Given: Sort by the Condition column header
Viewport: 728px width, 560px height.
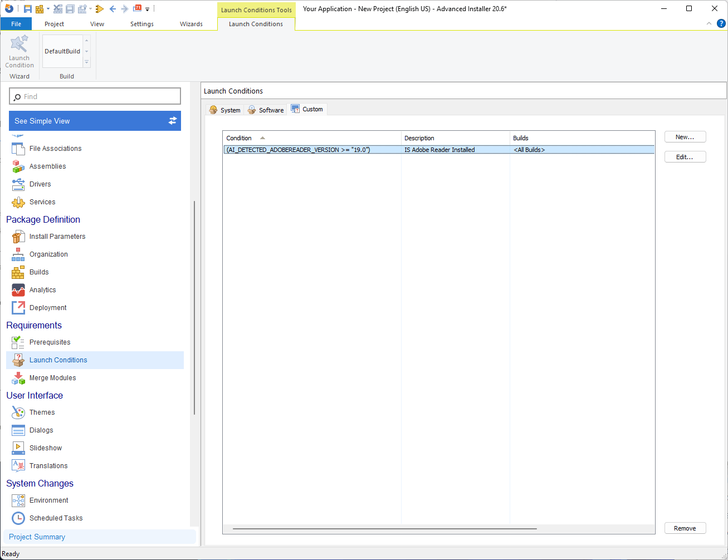Looking at the screenshot, I should (312, 138).
